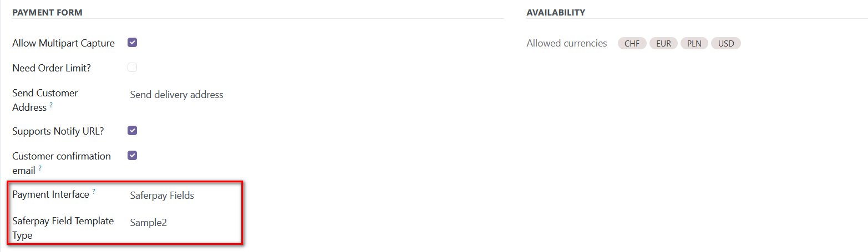Click the AVAILABILITY section heading

tap(556, 12)
